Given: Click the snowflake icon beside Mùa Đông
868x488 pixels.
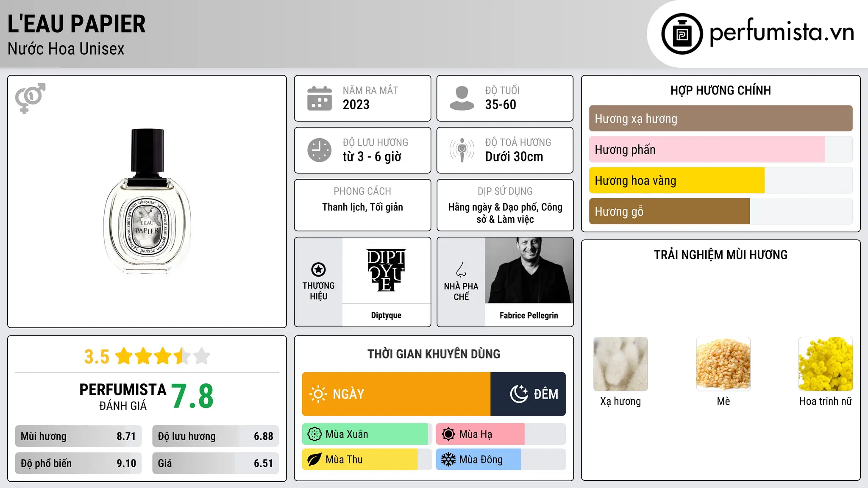Looking at the screenshot, I should (x=448, y=460).
